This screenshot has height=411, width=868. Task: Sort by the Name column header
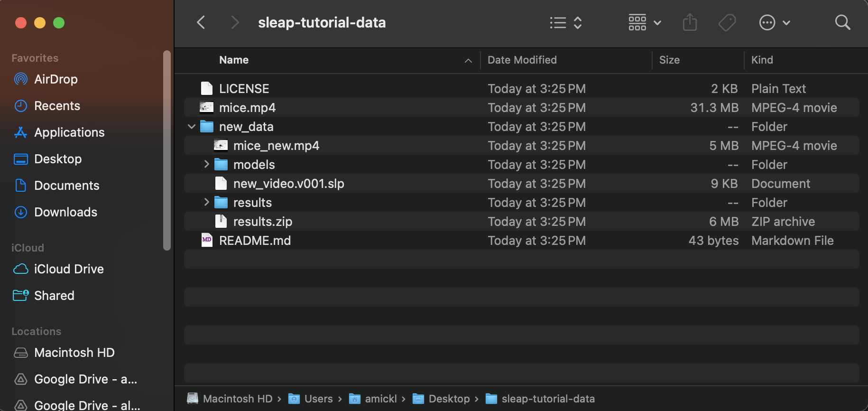(x=234, y=60)
